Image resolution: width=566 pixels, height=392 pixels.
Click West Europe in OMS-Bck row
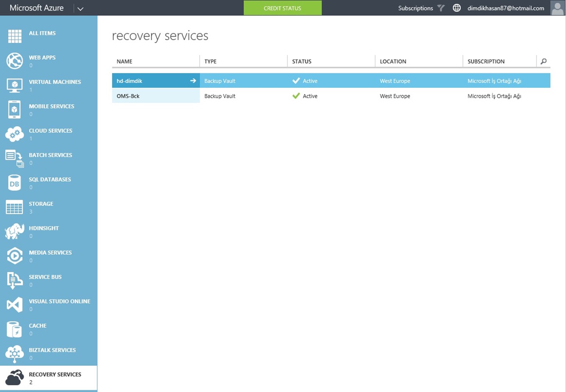[395, 96]
